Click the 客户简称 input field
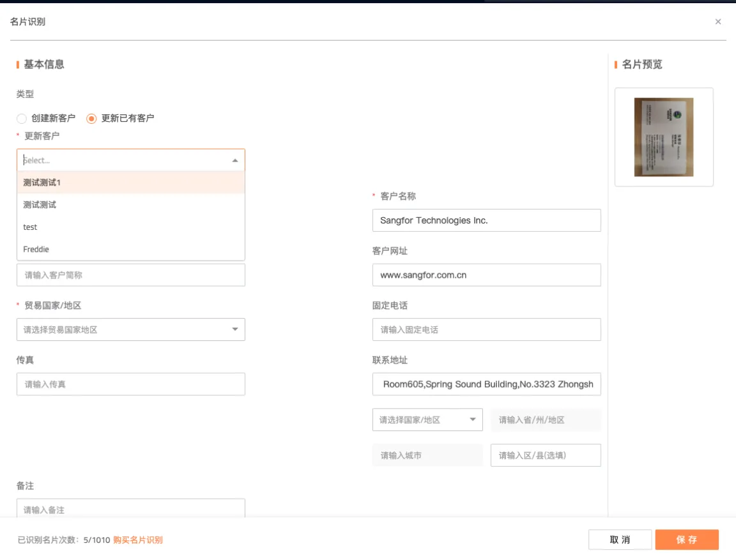736x560 pixels. point(130,275)
